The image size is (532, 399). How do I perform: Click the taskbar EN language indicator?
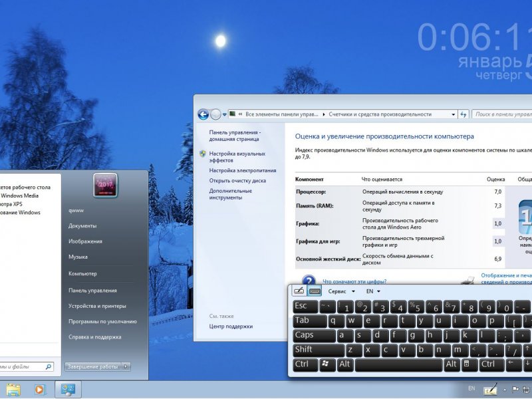pos(471,388)
